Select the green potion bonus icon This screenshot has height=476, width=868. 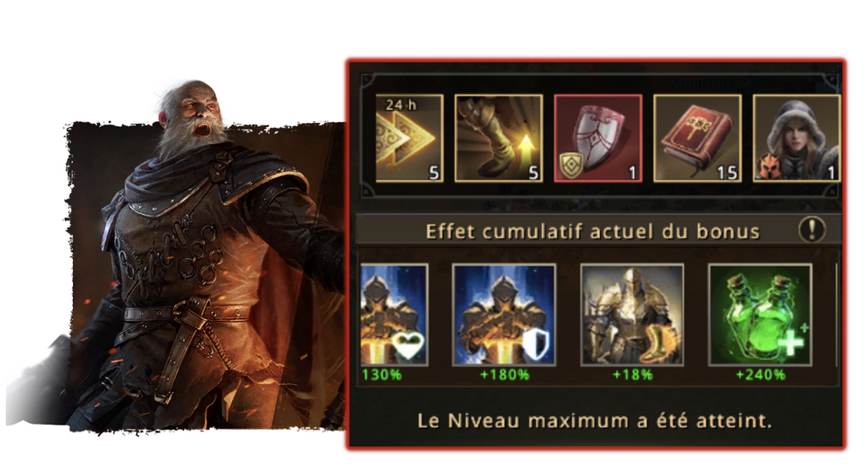[760, 315]
